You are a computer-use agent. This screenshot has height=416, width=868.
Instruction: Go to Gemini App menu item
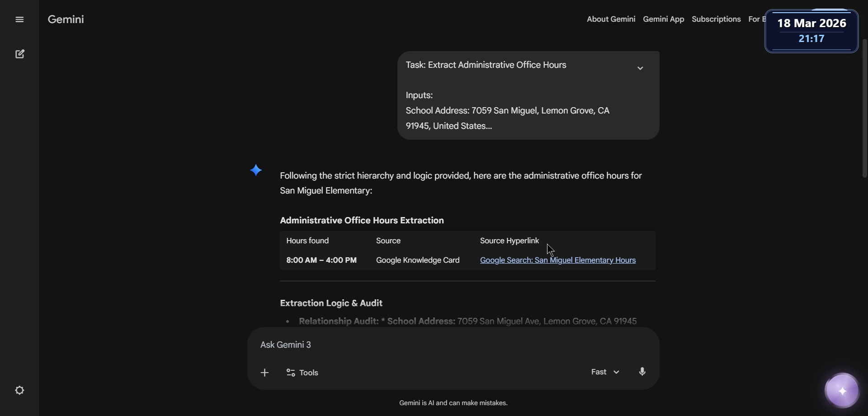pyautogui.click(x=663, y=19)
